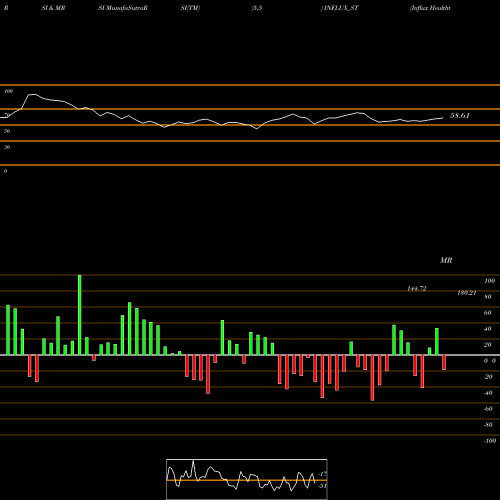Select the 180.21 value in MR panel
The width and height of the screenshot is (500, 500).
tap(467, 293)
